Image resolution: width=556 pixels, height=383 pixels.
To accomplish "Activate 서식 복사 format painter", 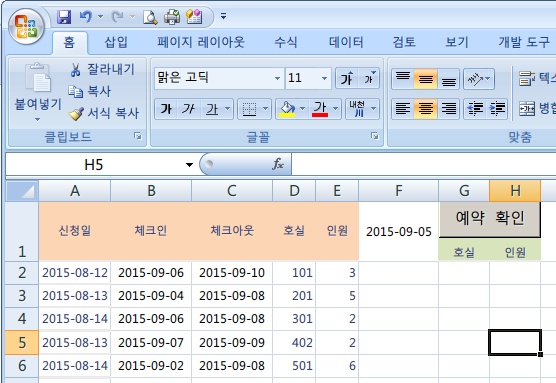I will pyautogui.click(x=104, y=113).
